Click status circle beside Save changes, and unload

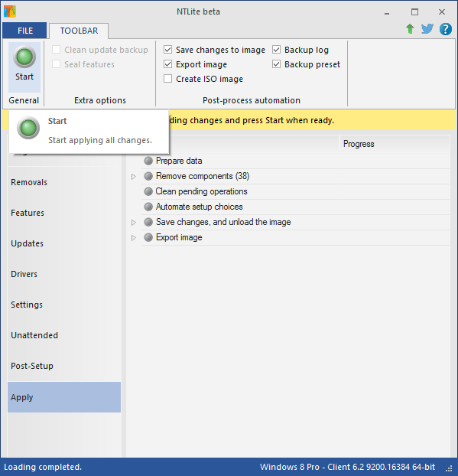(x=148, y=222)
